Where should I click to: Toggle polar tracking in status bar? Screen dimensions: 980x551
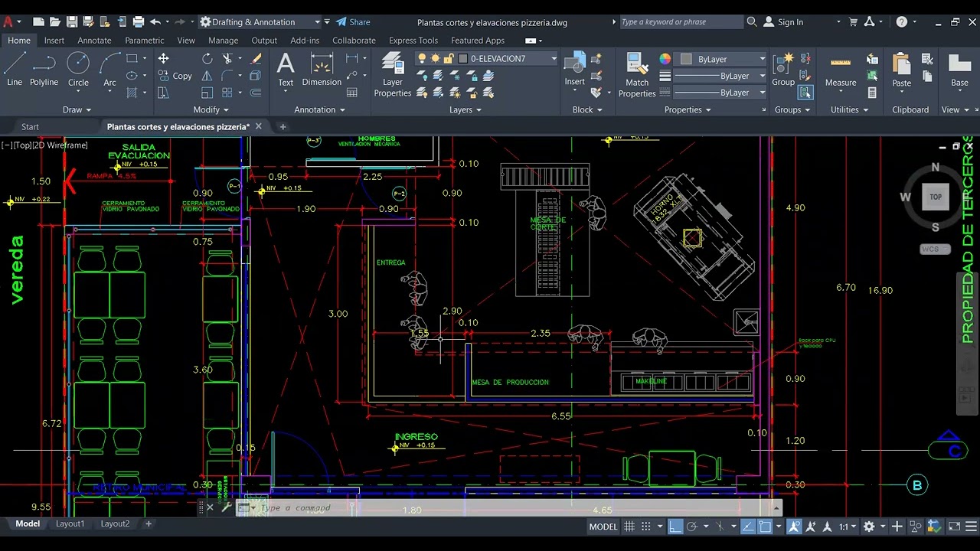click(x=691, y=527)
